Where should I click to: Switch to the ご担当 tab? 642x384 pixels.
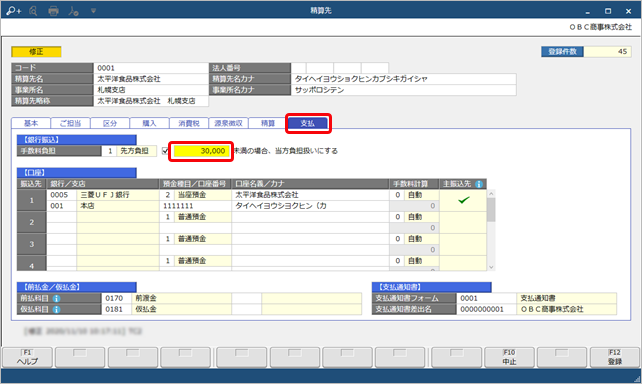pos(70,123)
